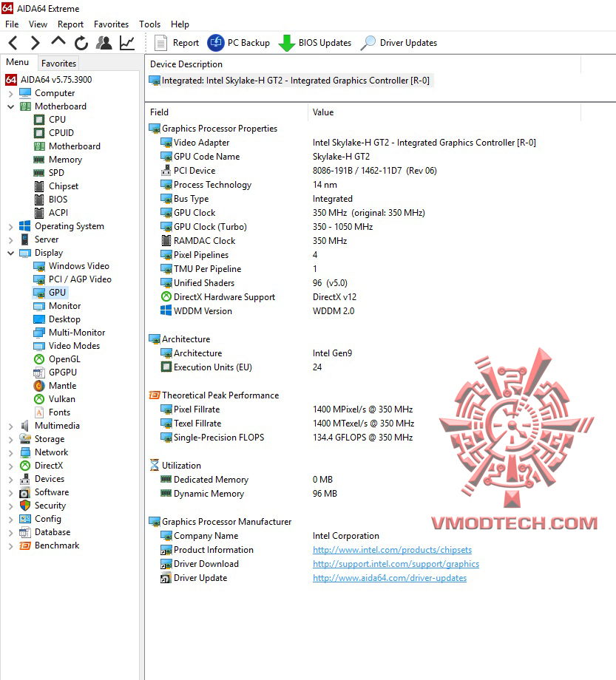The width and height of the screenshot is (616, 680).
Task: Collapse the Motherboard tree node
Action: click(11, 106)
